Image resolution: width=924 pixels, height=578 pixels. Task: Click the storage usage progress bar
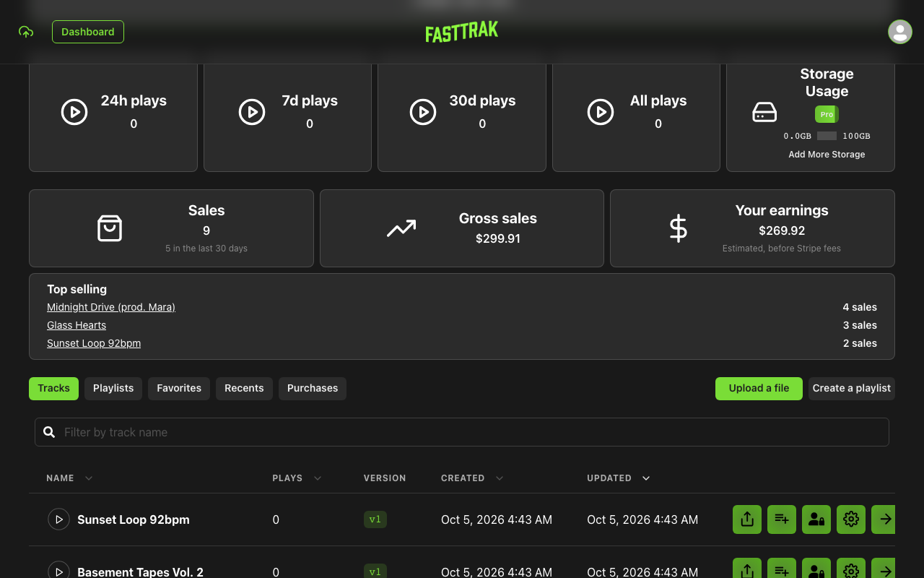click(x=827, y=136)
